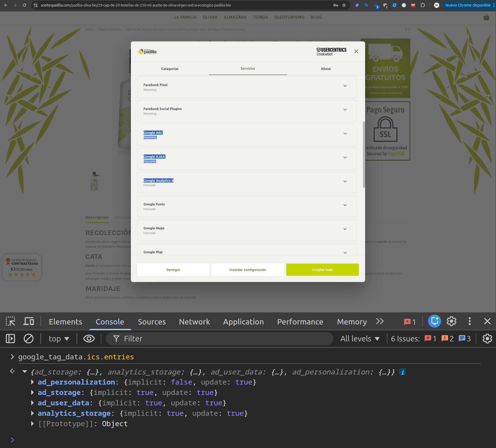496x448 pixels.
Task: Expand ad_storage object in console
Action: [x=33, y=392]
